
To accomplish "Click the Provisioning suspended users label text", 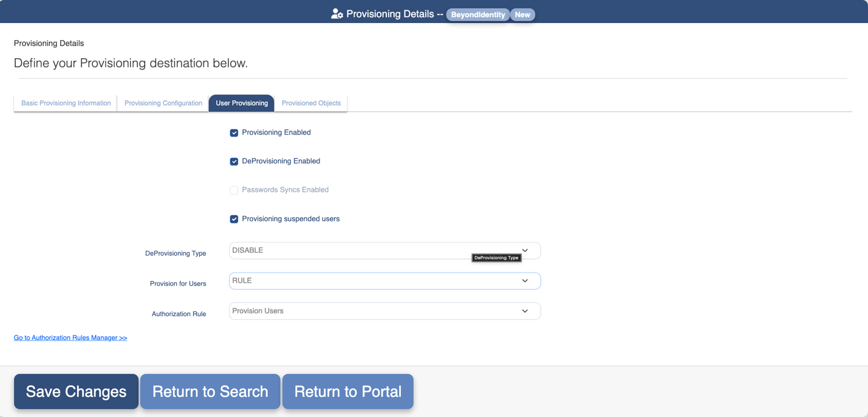I will pyautogui.click(x=290, y=219).
